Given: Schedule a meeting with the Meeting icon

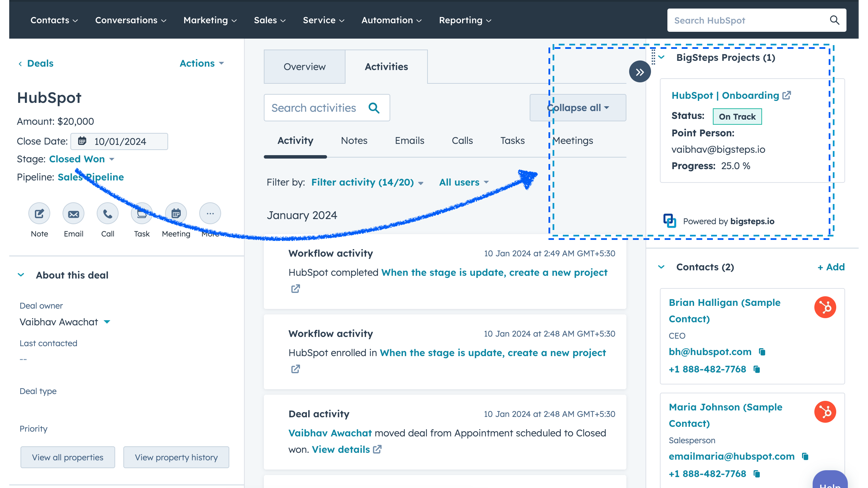Looking at the screenshot, I should point(176,213).
